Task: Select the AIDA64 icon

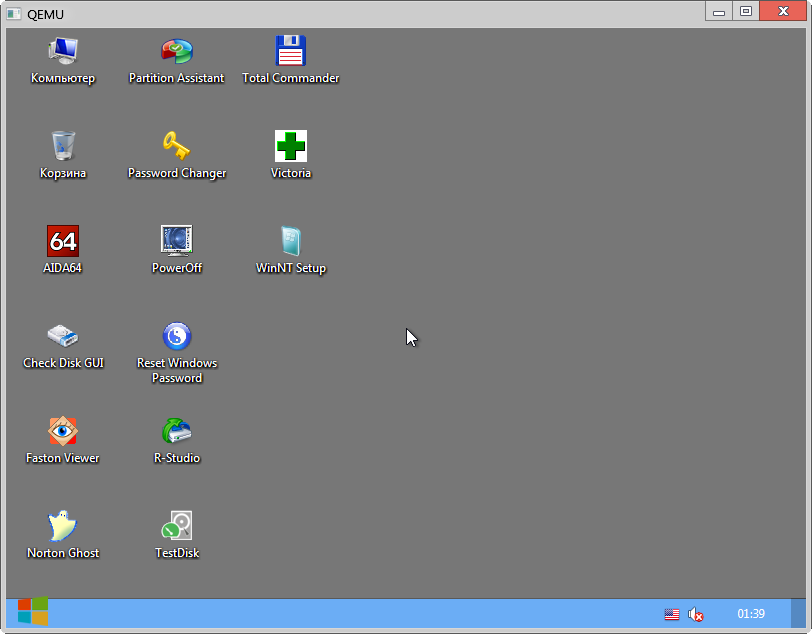Action: click(x=63, y=241)
